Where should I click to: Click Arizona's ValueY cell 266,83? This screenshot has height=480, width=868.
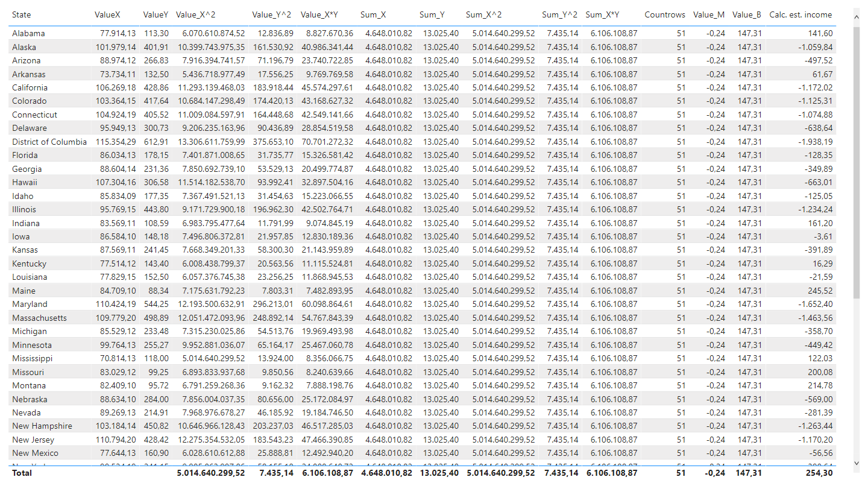coord(157,60)
